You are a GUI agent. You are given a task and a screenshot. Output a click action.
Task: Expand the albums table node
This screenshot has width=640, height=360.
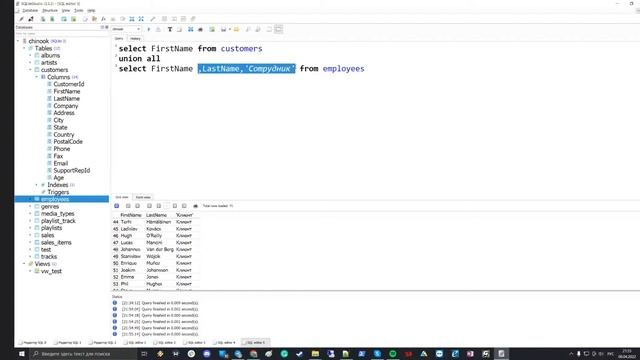coord(30,56)
